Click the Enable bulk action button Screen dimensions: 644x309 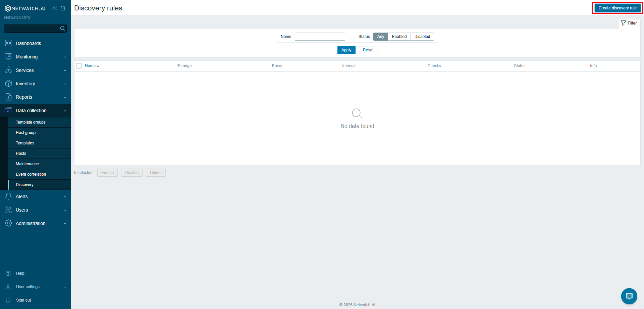(x=107, y=173)
